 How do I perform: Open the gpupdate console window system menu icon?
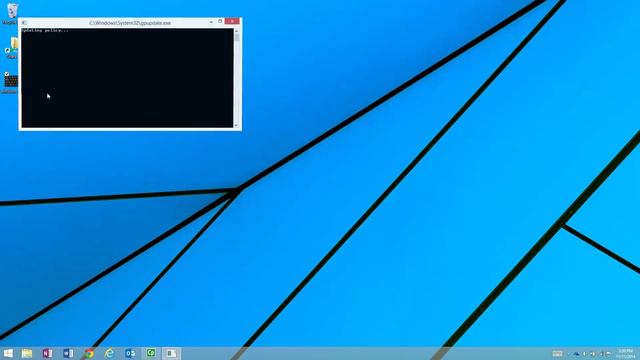pos(24,23)
